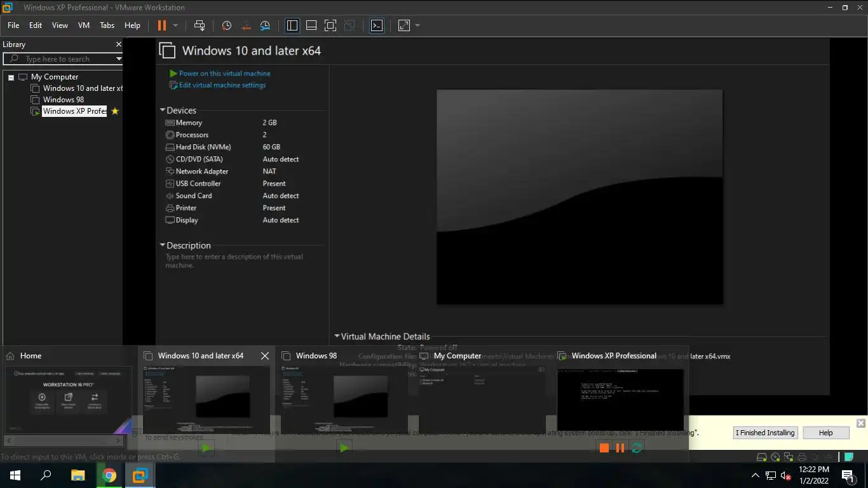Collapse the Devices section
The image size is (868, 488).
pos(163,111)
